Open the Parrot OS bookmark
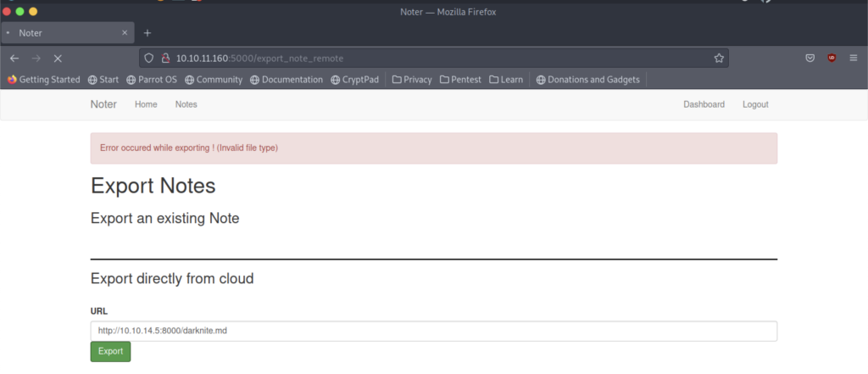The image size is (868, 374). pyautogui.click(x=152, y=80)
